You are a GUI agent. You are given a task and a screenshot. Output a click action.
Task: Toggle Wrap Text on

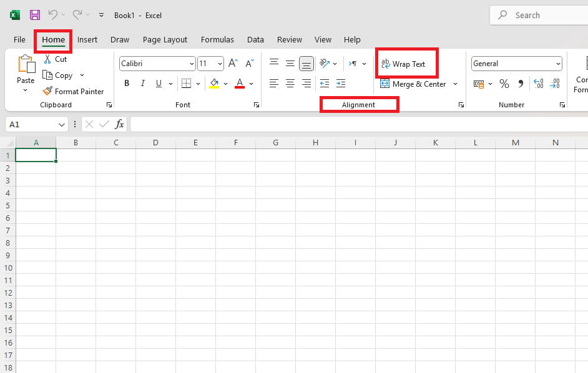[x=403, y=64]
